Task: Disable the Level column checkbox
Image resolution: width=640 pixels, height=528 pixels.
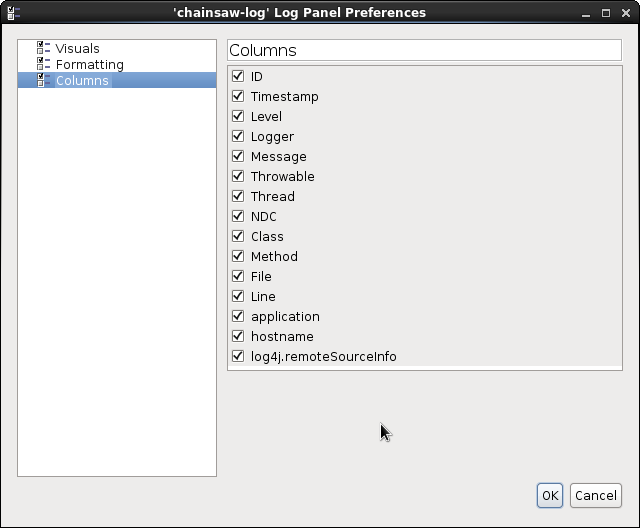Action: (x=238, y=116)
